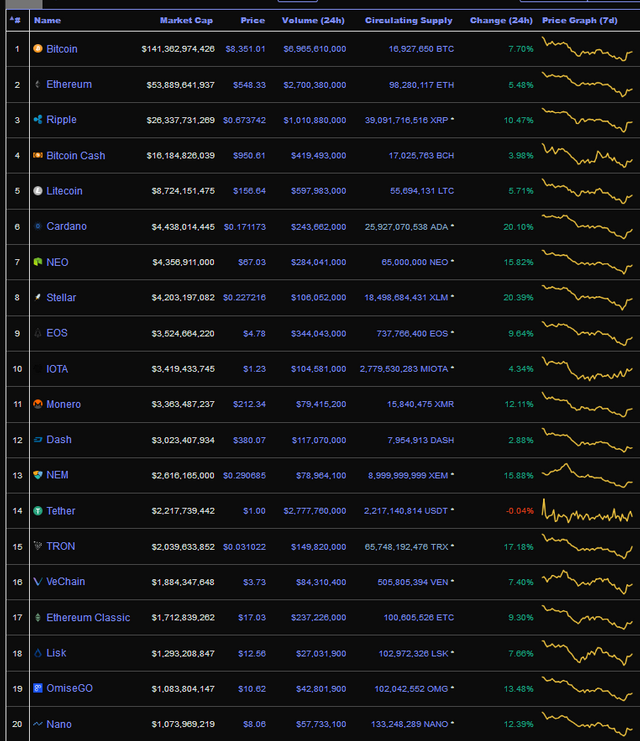Click Bitcoin market cap $141,362,974,426
Viewport: 640px width, 741px height.
178,49
